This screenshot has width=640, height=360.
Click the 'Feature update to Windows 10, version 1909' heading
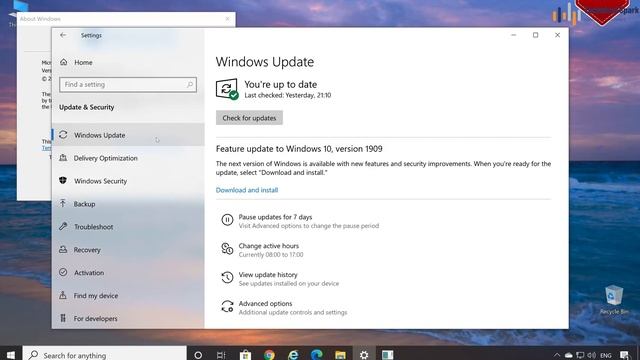(x=299, y=149)
